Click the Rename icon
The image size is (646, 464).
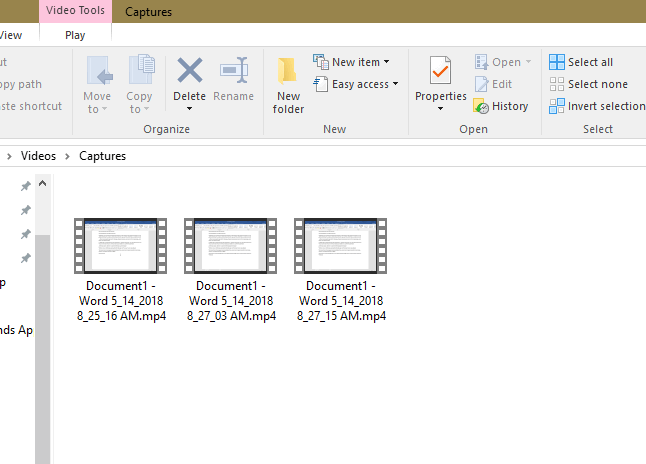click(x=234, y=70)
